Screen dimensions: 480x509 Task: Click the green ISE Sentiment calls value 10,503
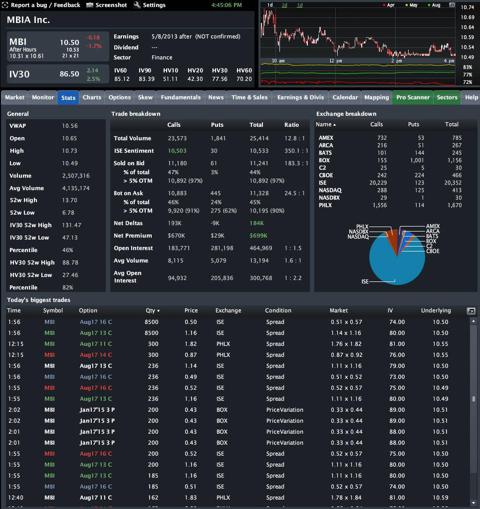(177, 151)
